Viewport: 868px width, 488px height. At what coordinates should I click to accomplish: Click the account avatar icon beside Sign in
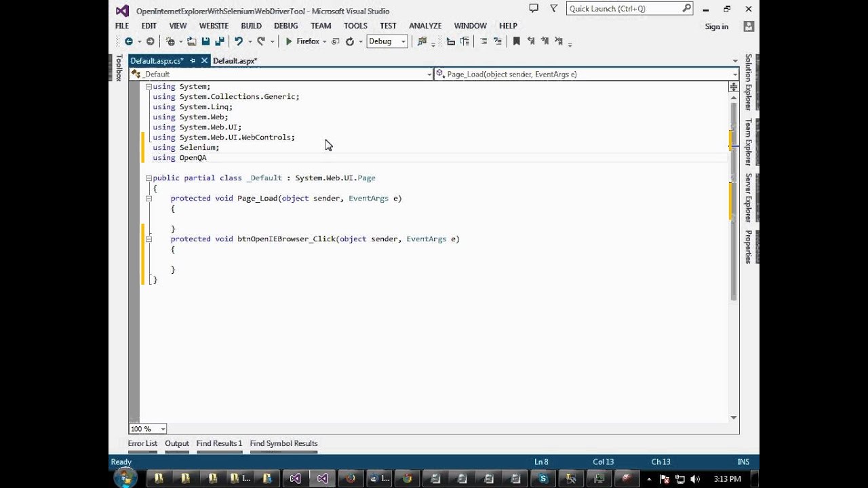click(749, 26)
